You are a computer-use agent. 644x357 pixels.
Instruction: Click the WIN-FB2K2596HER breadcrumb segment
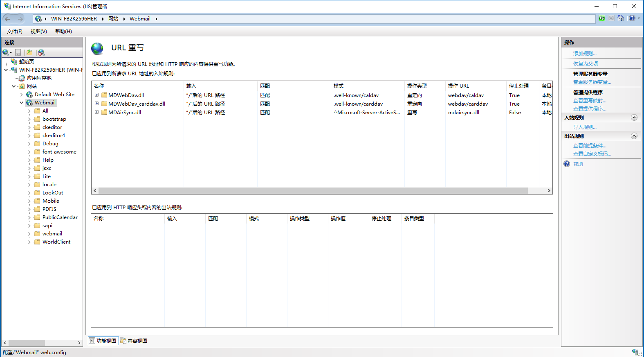[74, 19]
